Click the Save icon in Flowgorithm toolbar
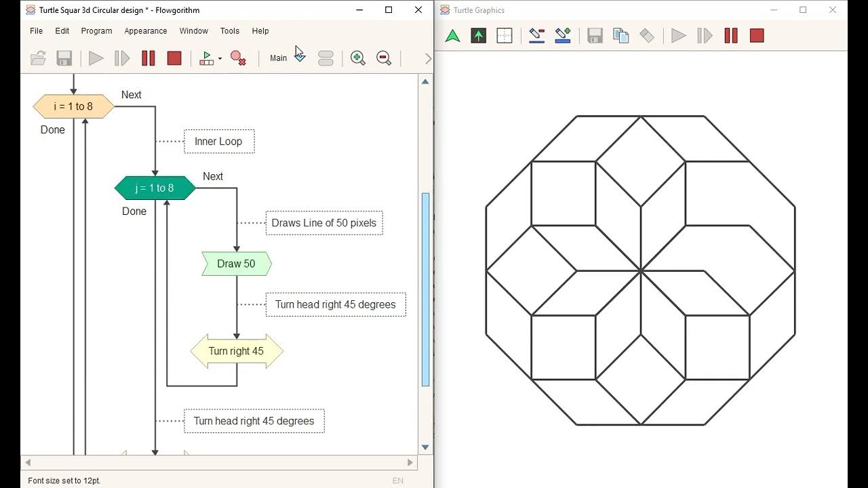 pos(64,58)
